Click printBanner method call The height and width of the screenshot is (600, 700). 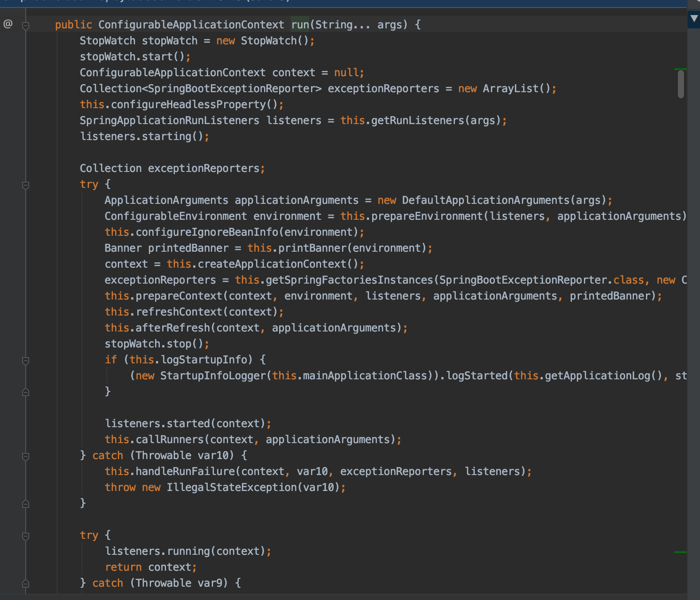pyautogui.click(x=312, y=248)
